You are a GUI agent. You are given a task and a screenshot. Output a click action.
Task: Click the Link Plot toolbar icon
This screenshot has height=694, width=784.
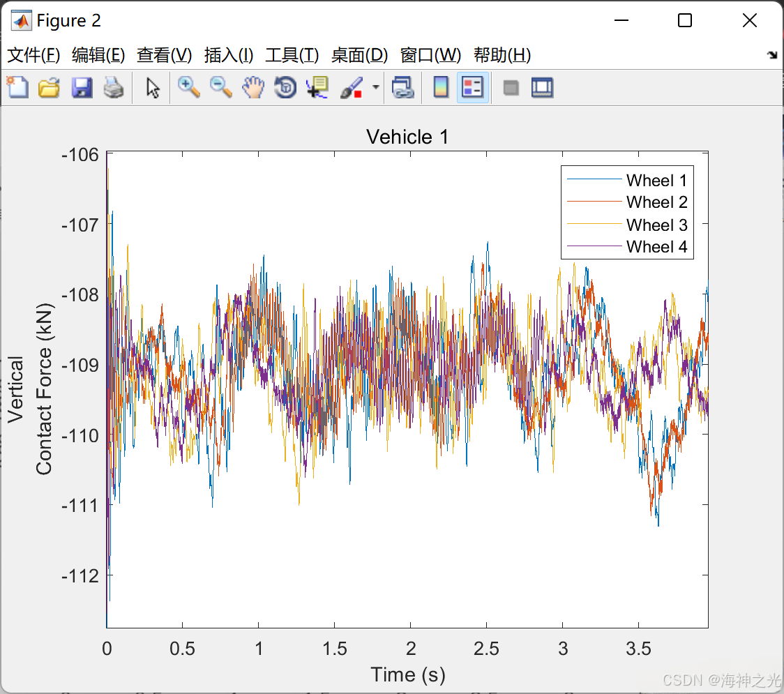(x=403, y=87)
